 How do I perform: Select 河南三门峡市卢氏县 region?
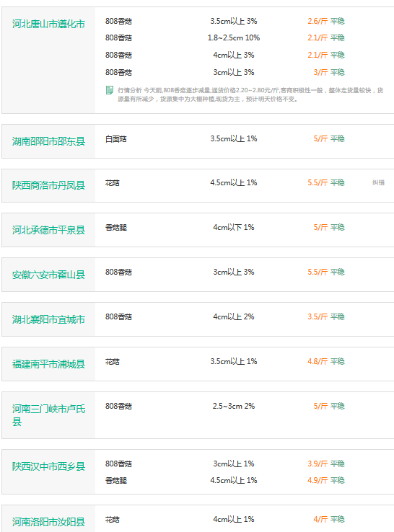[48, 415]
